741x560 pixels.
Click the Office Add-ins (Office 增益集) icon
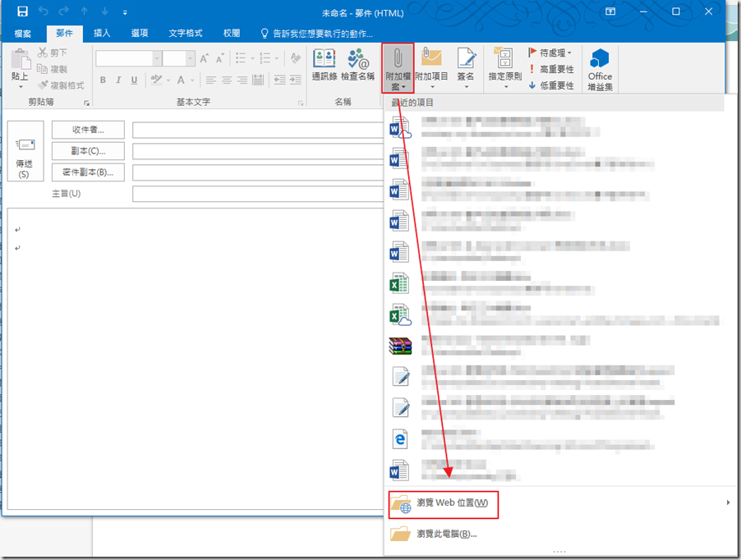tap(600, 67)
